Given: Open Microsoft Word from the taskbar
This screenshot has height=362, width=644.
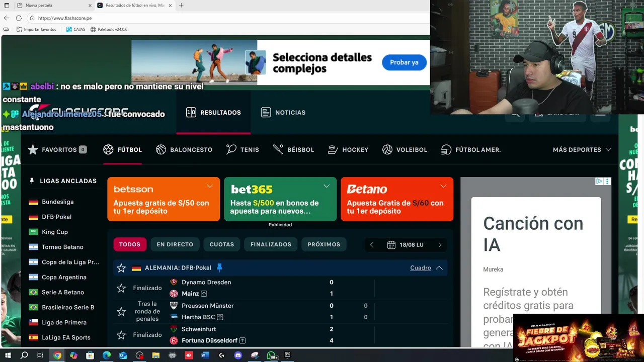Looking at the screenshot, I should point(205,355).
